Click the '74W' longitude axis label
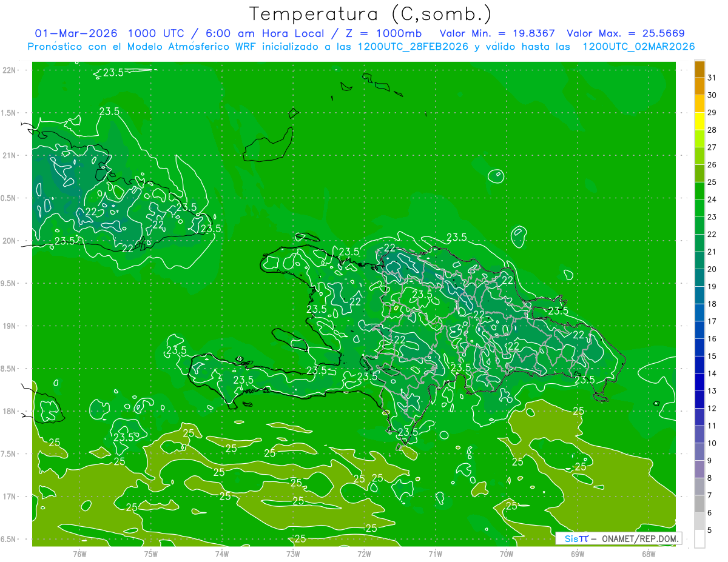 [221, 554]
